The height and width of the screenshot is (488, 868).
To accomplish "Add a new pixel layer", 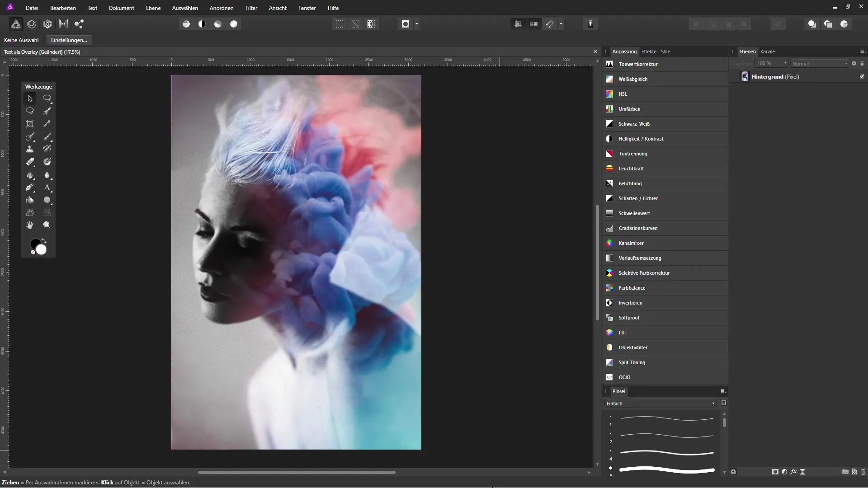I will pyautogui.click(x=854, y=472).
